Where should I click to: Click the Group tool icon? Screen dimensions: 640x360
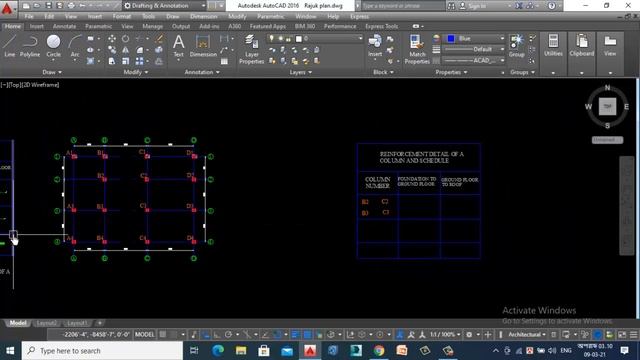(516, 45)
